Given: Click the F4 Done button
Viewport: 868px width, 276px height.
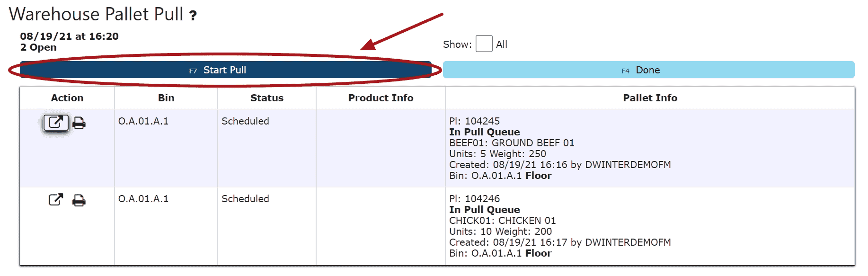Looking at the screenshot, I should [x=648, y=70].
